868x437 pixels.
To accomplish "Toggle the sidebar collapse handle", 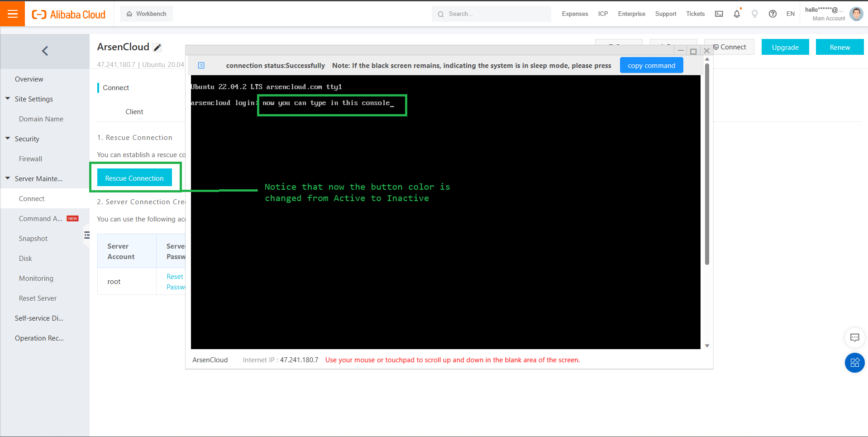I will click(x=87, y=235).
